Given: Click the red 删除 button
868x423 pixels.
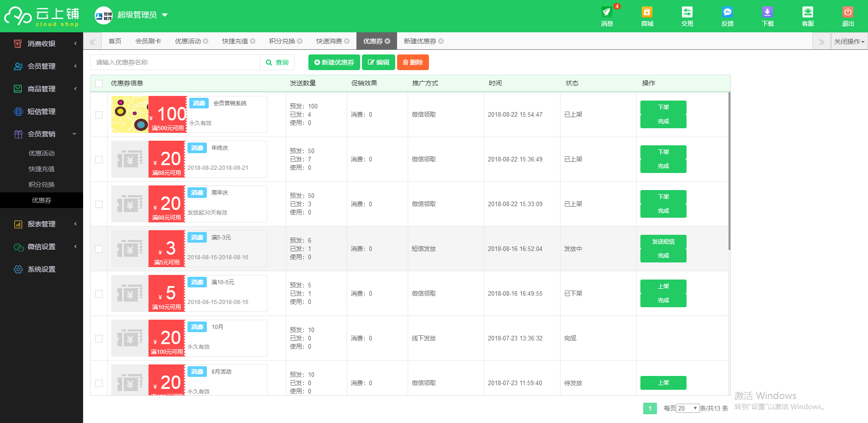Looking at the screenshot, I should click(x=413, y=62).
